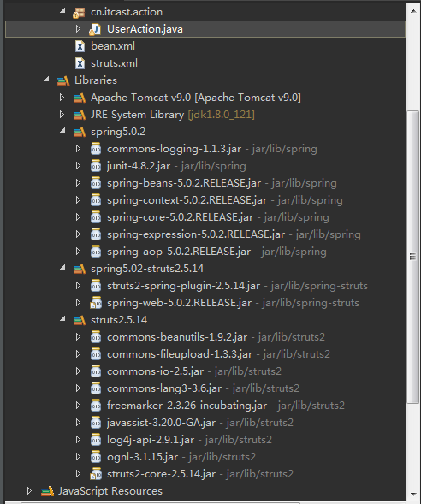Click the struts2-spring-plugin-2.5.14.jar icon
421x504 pixels.
96,286
